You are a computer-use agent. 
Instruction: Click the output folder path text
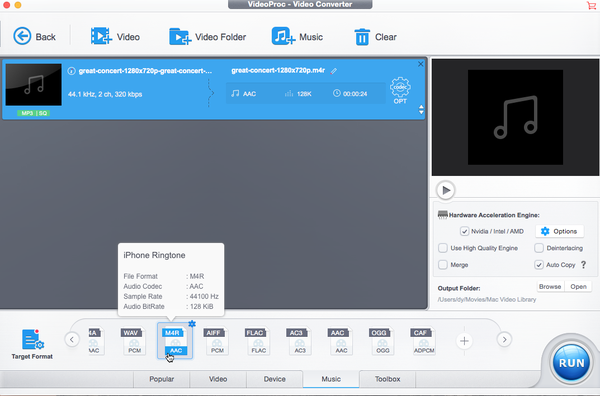(487, 300)
